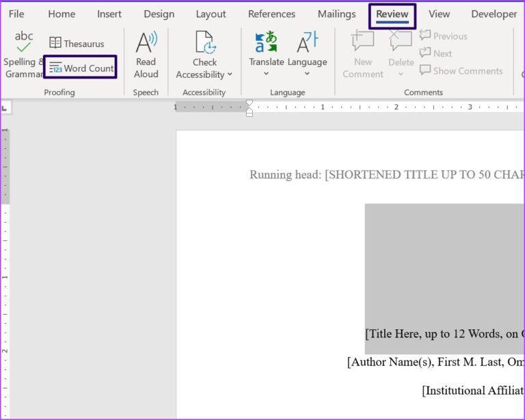
Task: Expand the Delete comment dropdown arrow
Action: point(401,74)
